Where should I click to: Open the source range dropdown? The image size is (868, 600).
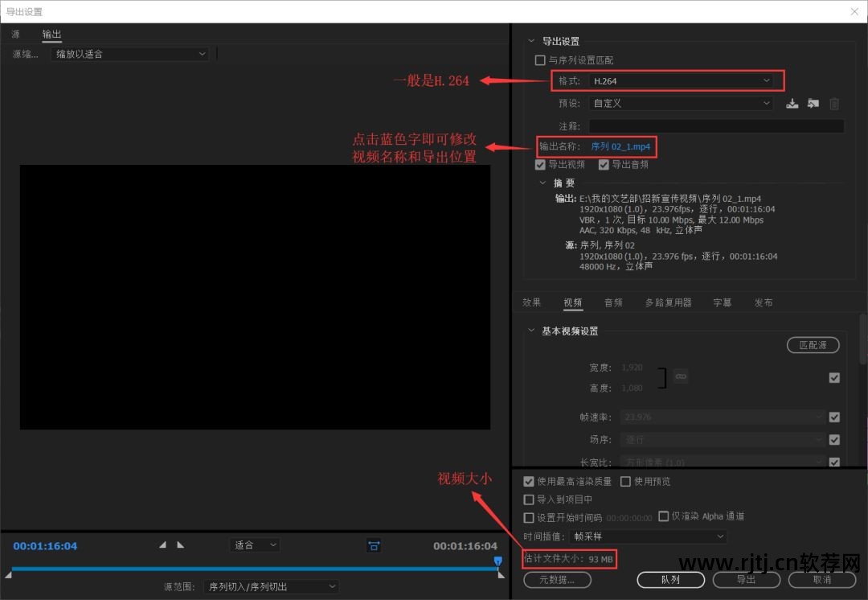coord(272,586)
